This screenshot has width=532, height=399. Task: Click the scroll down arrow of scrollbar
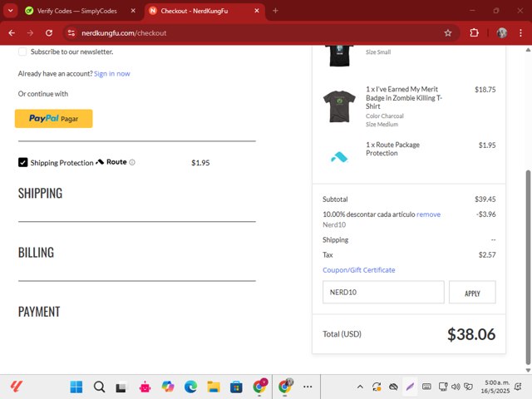tap(528, 370)
